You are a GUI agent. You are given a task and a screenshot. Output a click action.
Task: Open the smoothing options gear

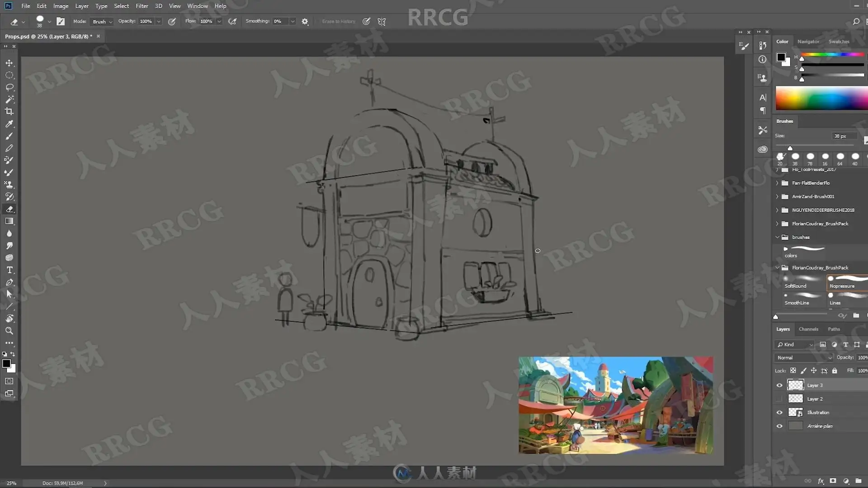click(x=305, y=21)
